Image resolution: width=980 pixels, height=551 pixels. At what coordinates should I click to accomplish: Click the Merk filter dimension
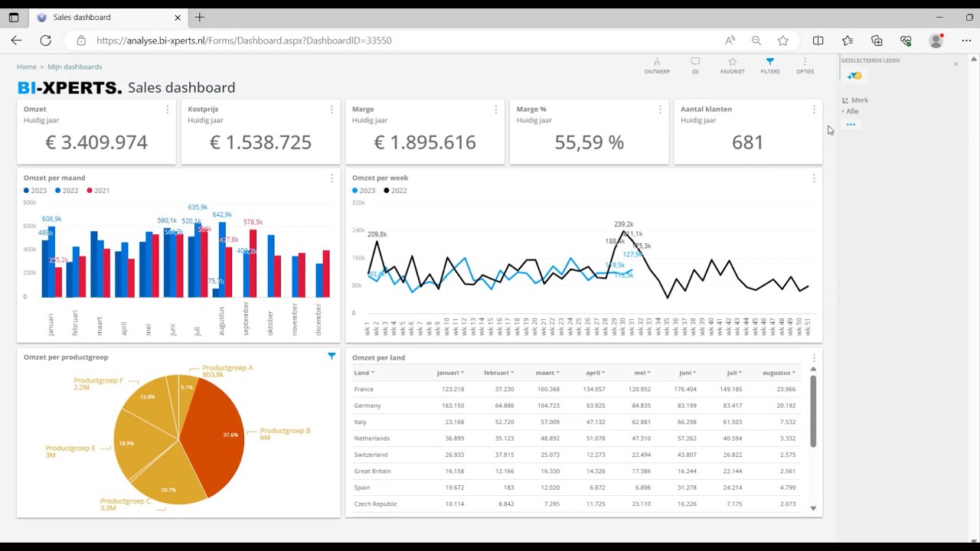[x=859, y=99]
